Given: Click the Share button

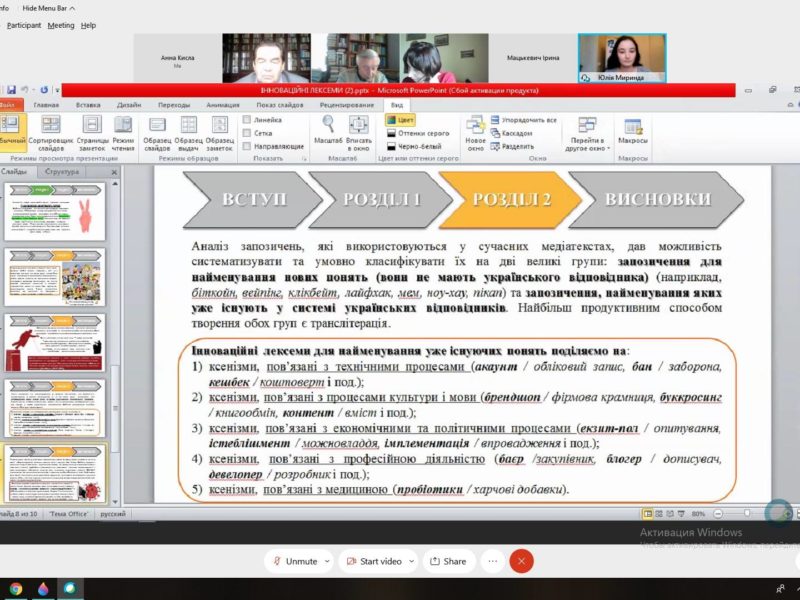Looking at the screenshot, I should coord(446,561).
